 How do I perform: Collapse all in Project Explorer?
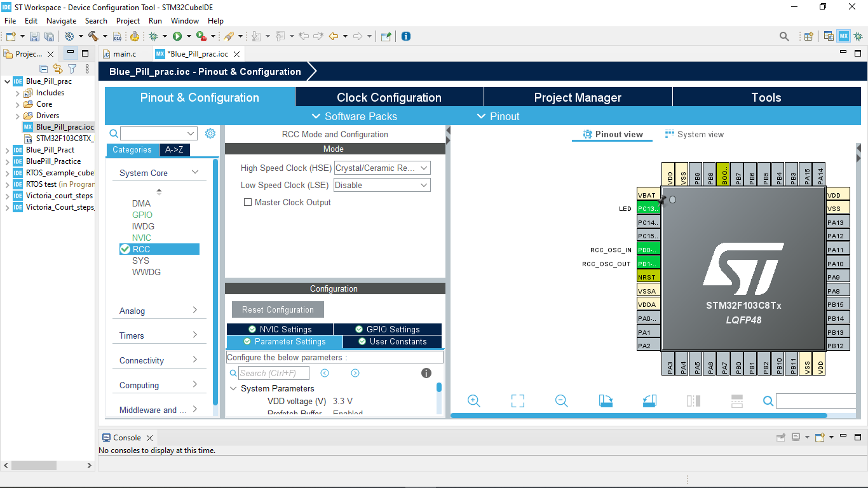point(44,69)
